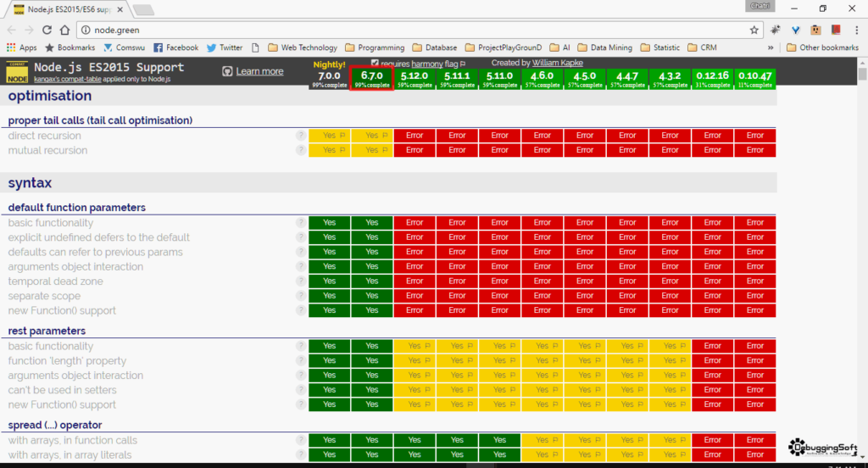Expand the Data Mining bookmark folder
The width and height of the screenshot is (868, 468).
[x=605, y=47]
